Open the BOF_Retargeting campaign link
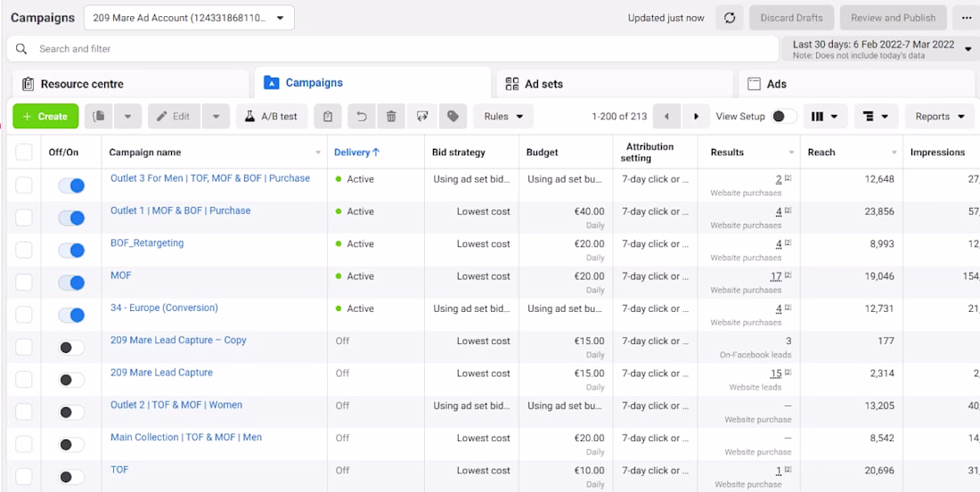Image resolution: width=980 pixels, height=492 pixels. pos(147,243)
